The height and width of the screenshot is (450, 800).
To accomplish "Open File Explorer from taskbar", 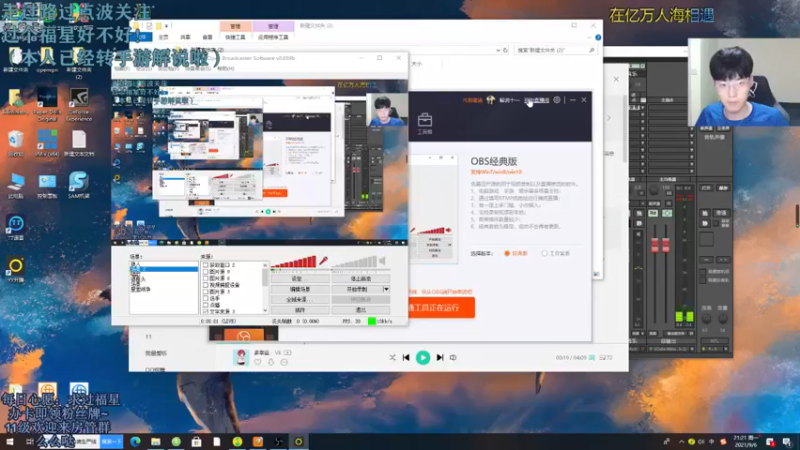I will (156, 442).
